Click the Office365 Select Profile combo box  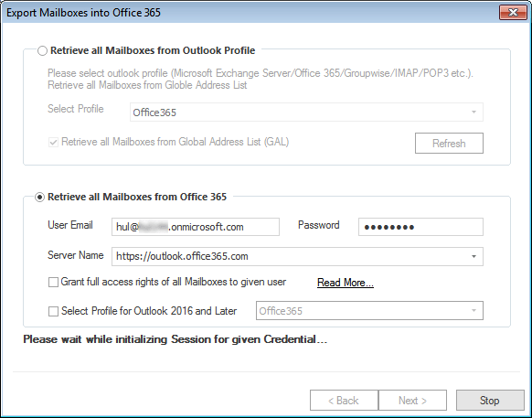(x=306, y=113)
